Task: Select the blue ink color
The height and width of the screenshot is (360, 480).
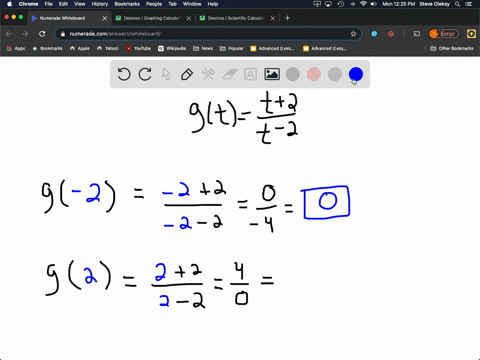Action: (356, 74)
